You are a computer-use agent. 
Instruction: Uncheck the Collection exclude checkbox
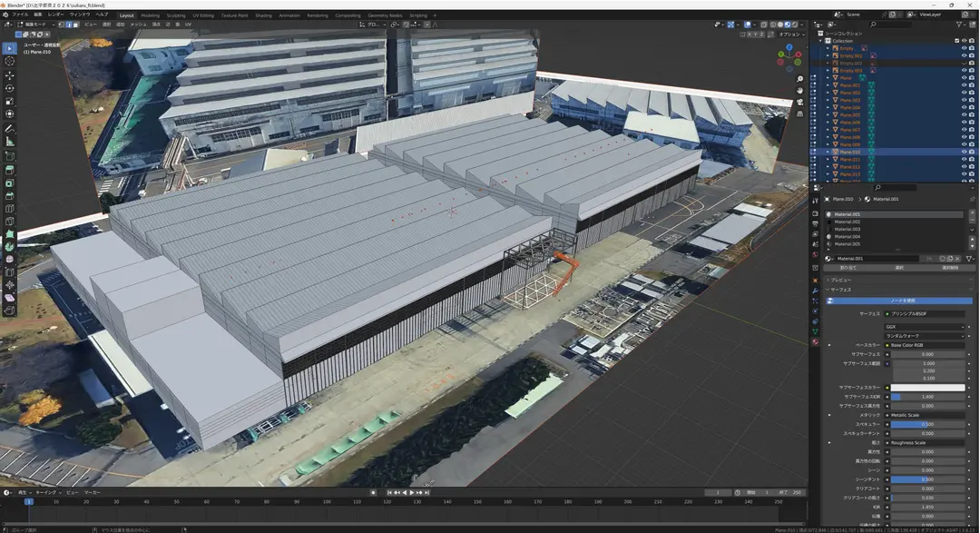956,41
